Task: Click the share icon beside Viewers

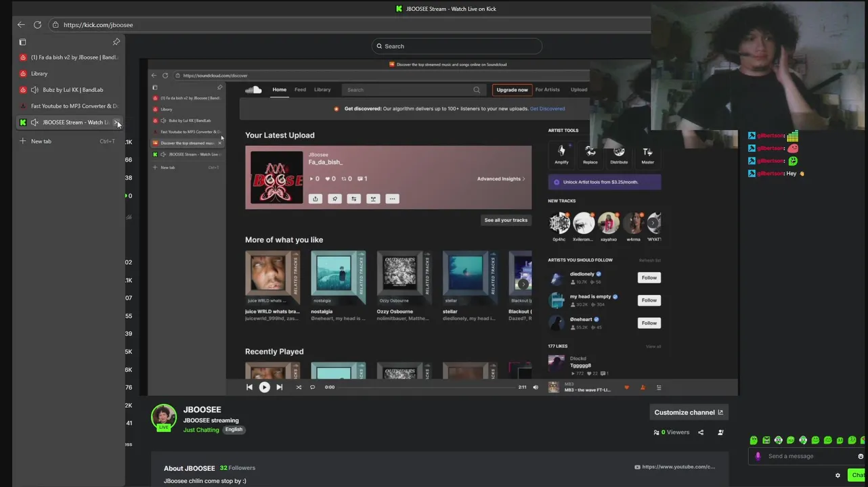Action: (x=701, y=432)
